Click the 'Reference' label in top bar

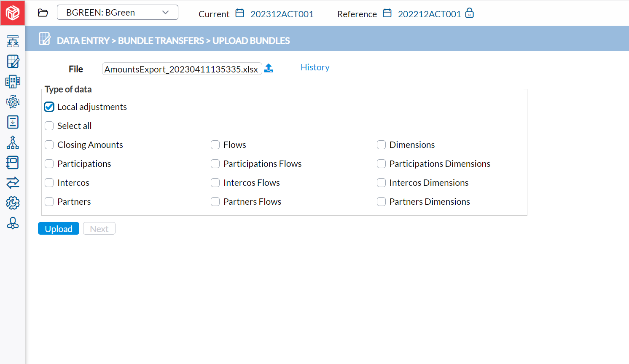pos(357,14)
